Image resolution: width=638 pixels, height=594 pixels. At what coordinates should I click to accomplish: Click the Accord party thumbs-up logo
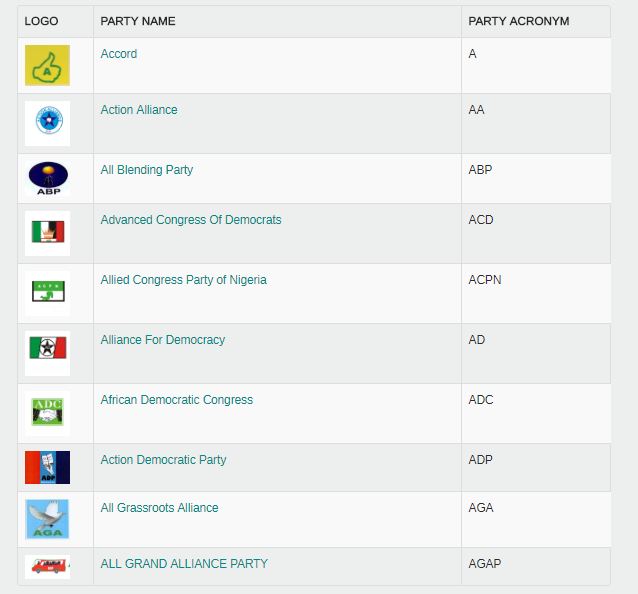click(x=47, y=65)
